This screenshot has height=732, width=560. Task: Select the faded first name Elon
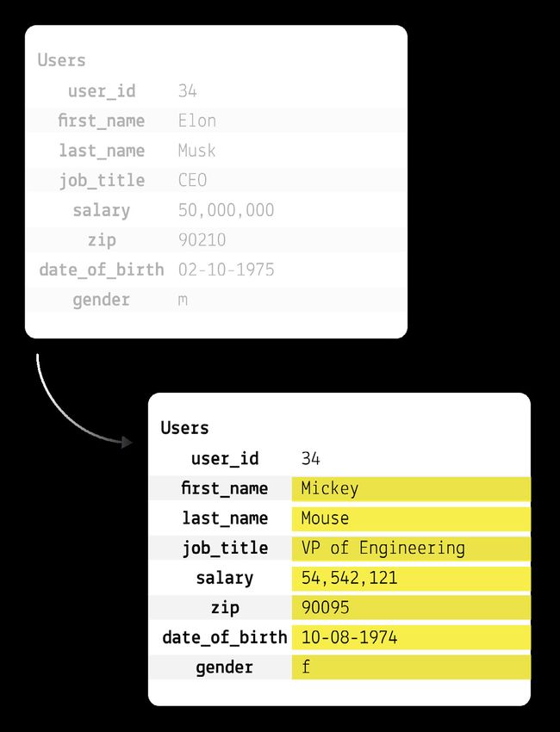pyautogui.click(x=196, y=121)
